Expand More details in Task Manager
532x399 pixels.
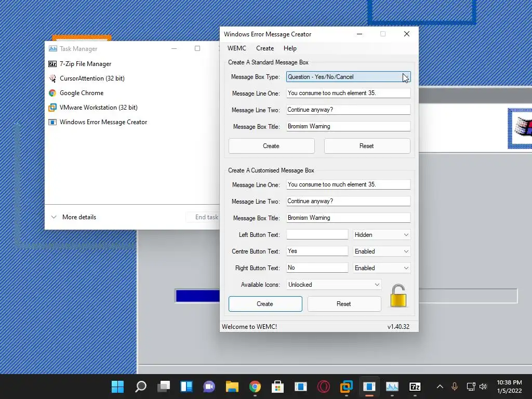(74, 217)
